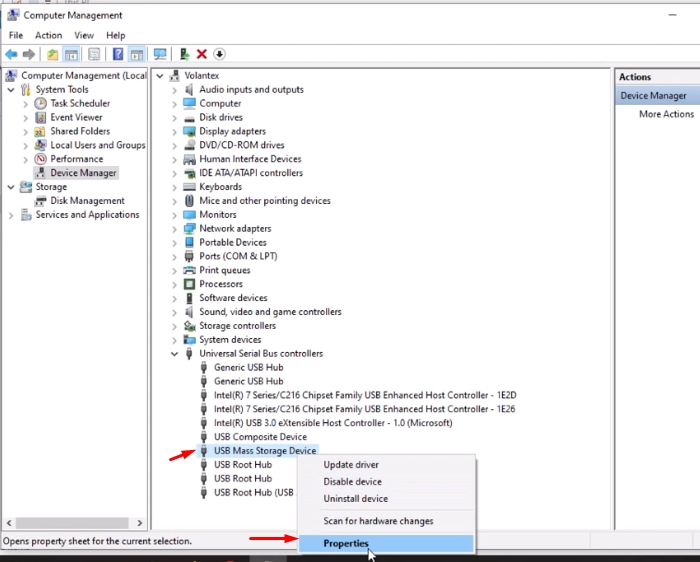
Task: Click the Audio inputs and outputs speaker icon
Action: (189, 90)
